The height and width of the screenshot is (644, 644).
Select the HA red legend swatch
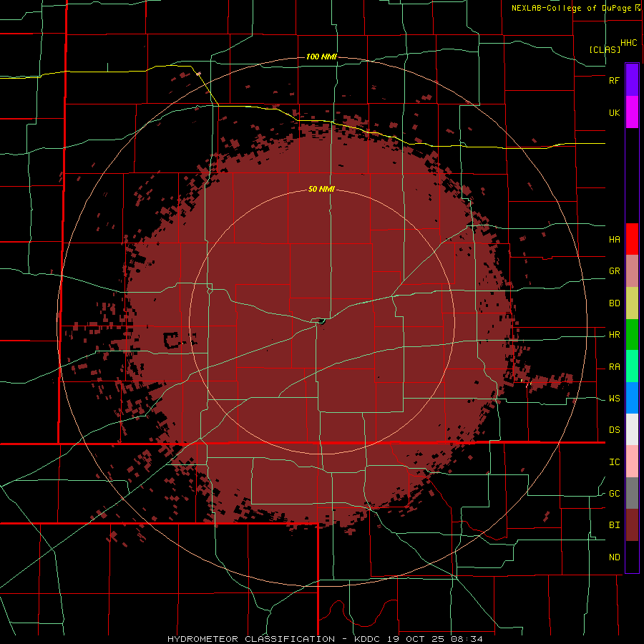click(632, 239)
